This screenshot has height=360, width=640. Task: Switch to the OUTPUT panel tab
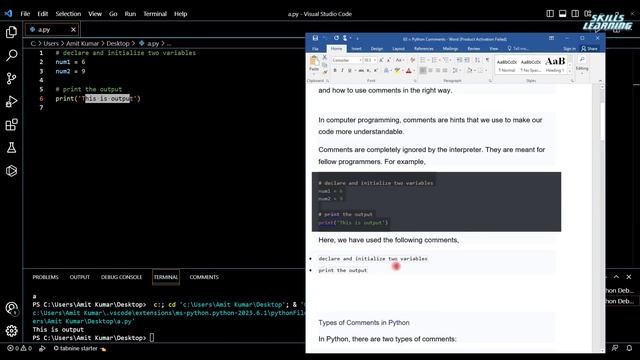(80, 277)
